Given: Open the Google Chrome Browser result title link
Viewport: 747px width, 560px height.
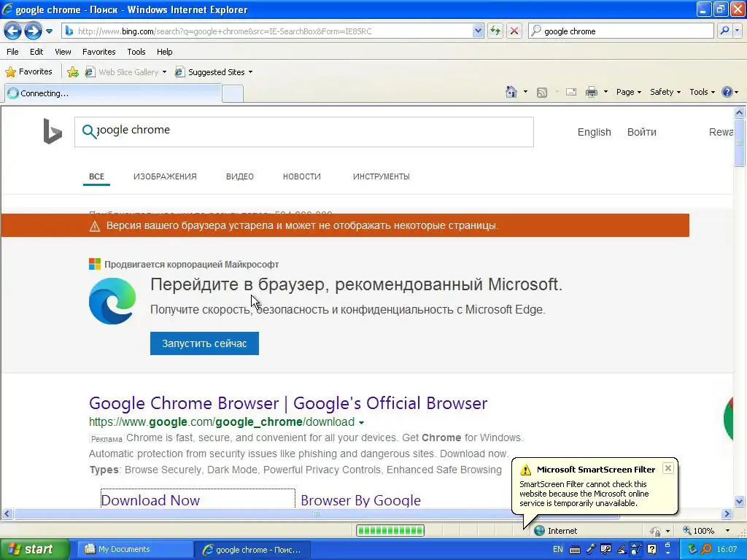Looking at the screenshot, I should coord(288,403).
